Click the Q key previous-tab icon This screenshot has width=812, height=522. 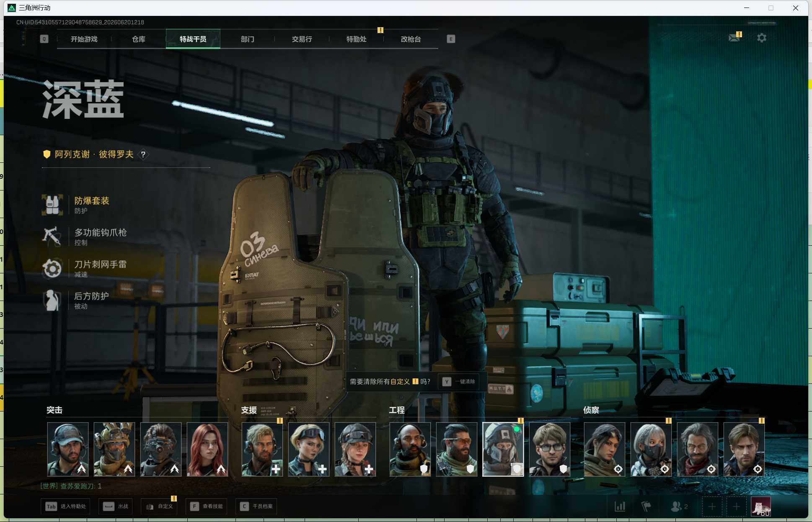coord(44,39)
